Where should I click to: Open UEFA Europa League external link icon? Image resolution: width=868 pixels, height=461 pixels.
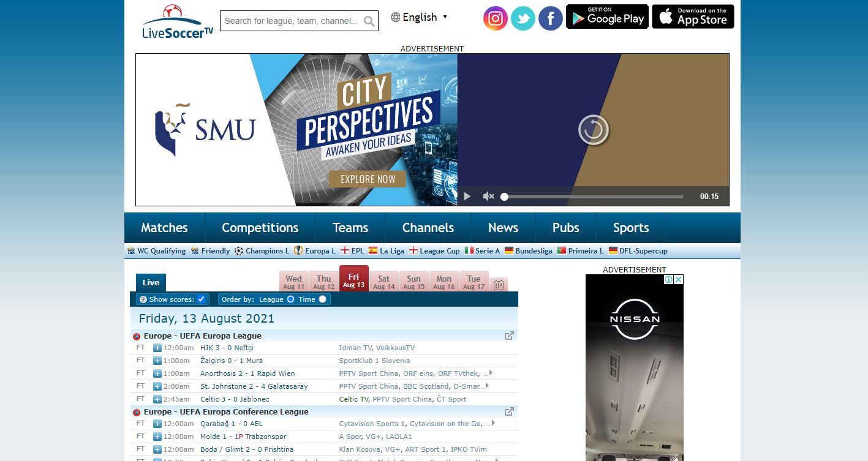pyautogui.click(x=509, y=335)
